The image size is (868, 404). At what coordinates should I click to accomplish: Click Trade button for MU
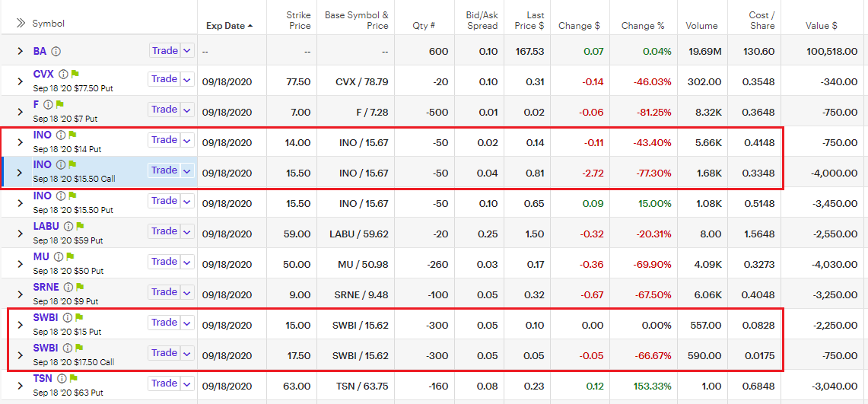(164, 262)
